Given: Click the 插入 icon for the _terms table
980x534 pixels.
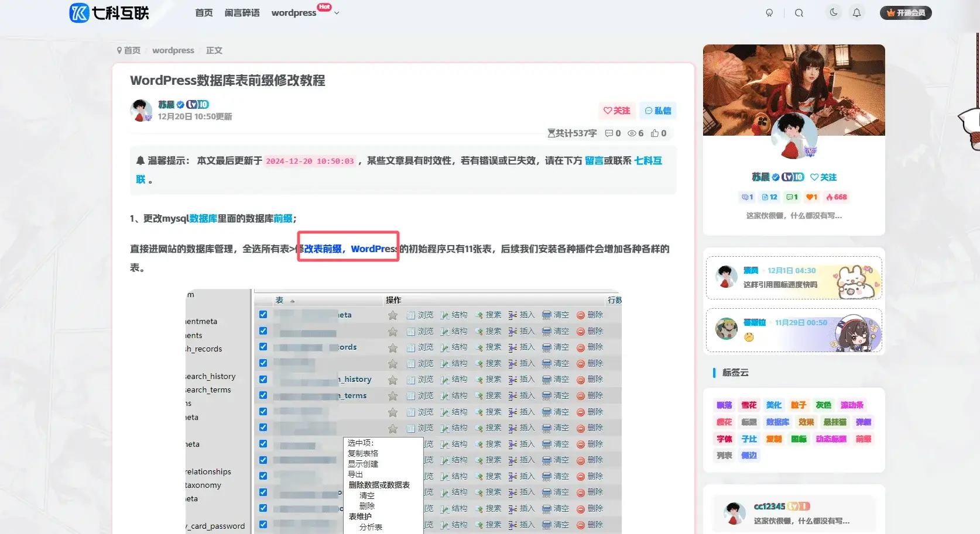Looking at the screenshot, I should [x=523, y=395].
